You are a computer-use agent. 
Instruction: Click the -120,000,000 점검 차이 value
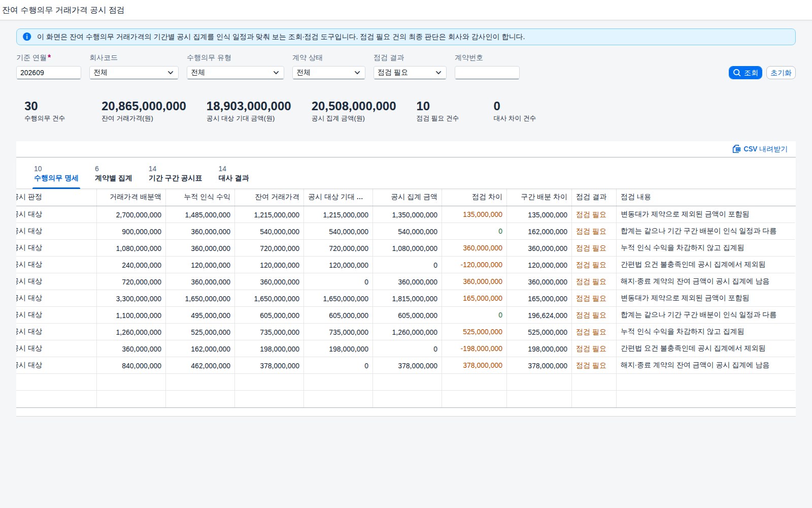click(x=482, y=265)
